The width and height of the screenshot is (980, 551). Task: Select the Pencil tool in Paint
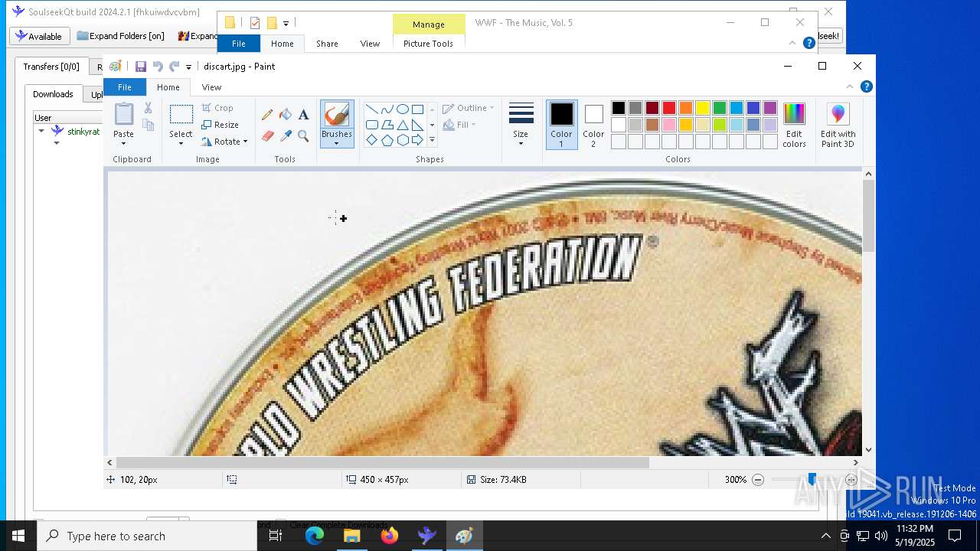[267, 115]
